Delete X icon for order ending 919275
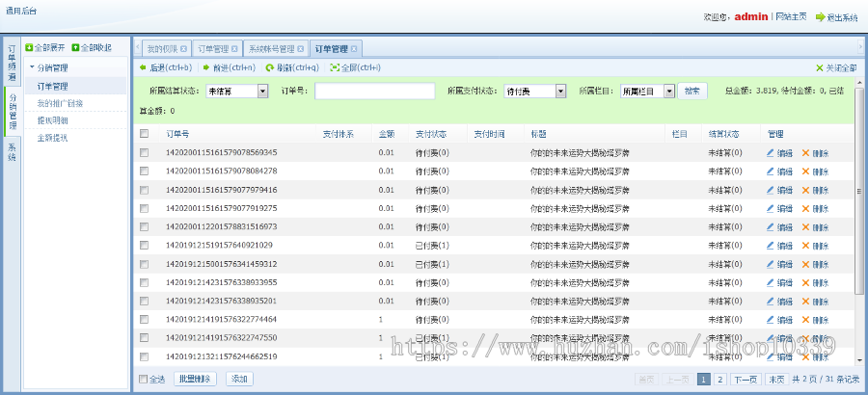Screen dimensions: 868x395 coord(805,208)
